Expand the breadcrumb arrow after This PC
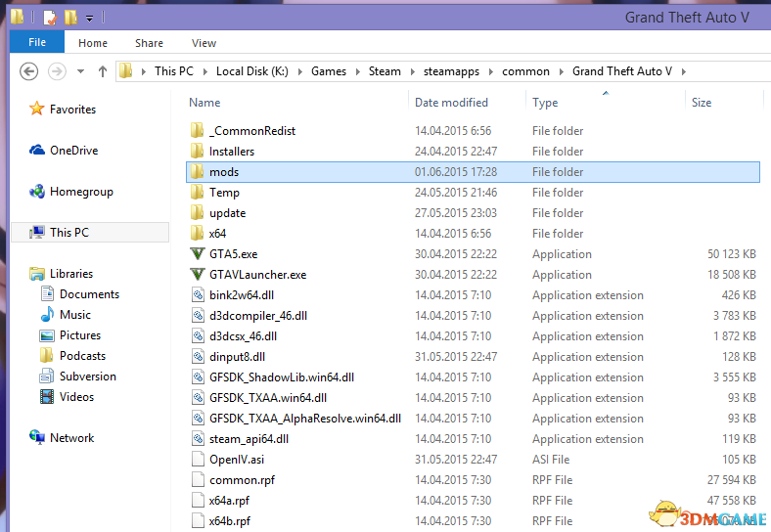Viewport: 771px width, 532px height. (x=204, y=71)
